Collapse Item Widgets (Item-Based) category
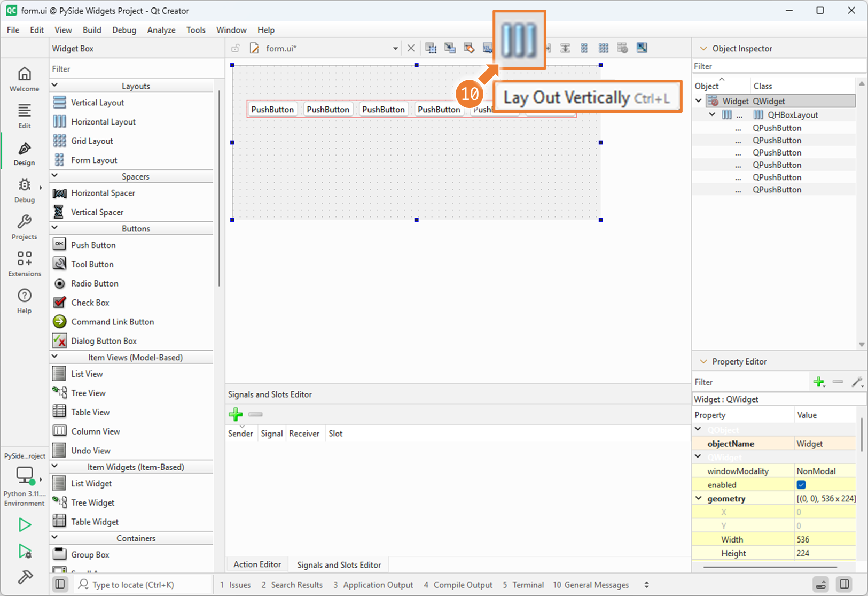The height and width of the screenshot is (596, 868). pyautogui.click(x=55, y=466)
